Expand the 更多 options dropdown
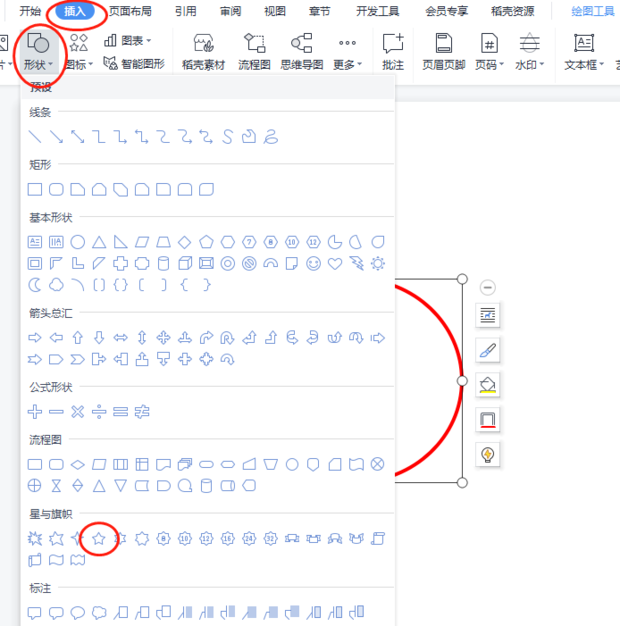Viewport: 620px width, 626px height. (347, 52)
